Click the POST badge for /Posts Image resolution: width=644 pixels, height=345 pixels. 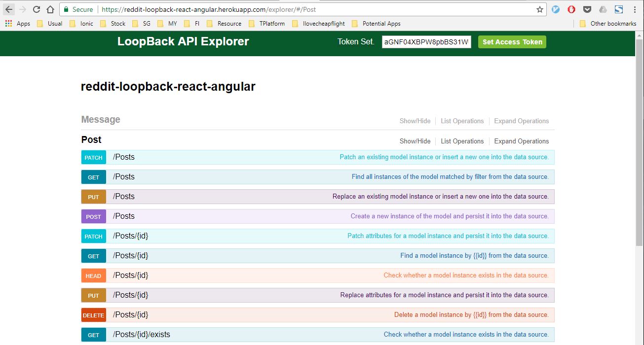point(93,216)
